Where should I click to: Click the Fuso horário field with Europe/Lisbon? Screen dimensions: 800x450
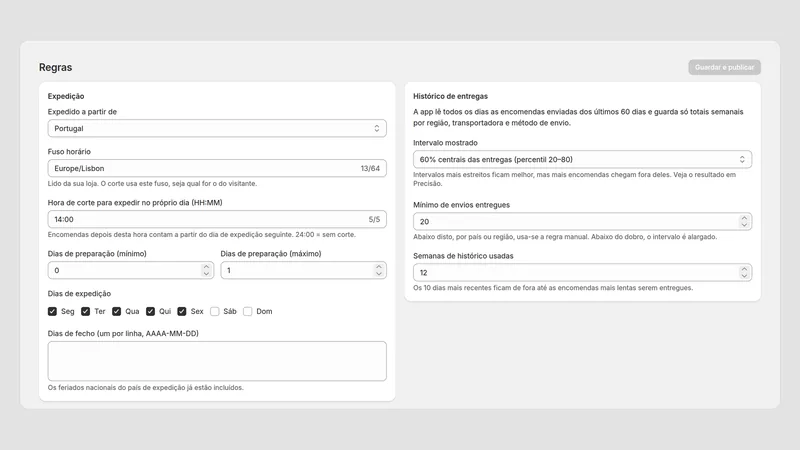pos(217,168)
